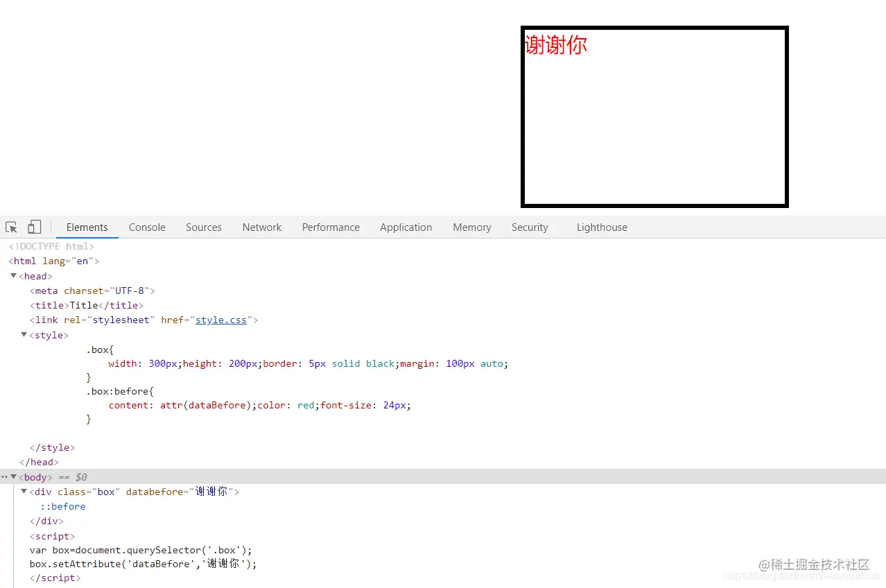Open the style.css stylesheet link
This screenshot has height=588, width=886.
coord(221,320)
